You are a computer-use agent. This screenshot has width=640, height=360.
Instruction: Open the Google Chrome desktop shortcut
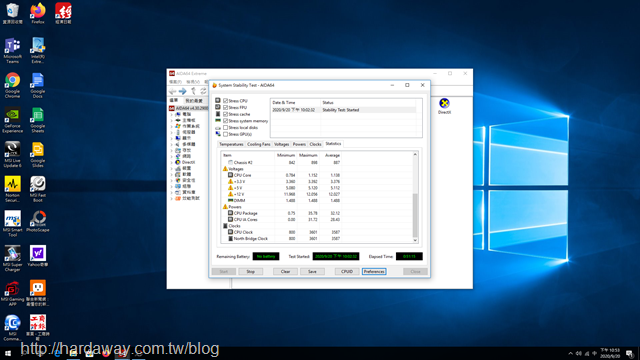(12, 85)
